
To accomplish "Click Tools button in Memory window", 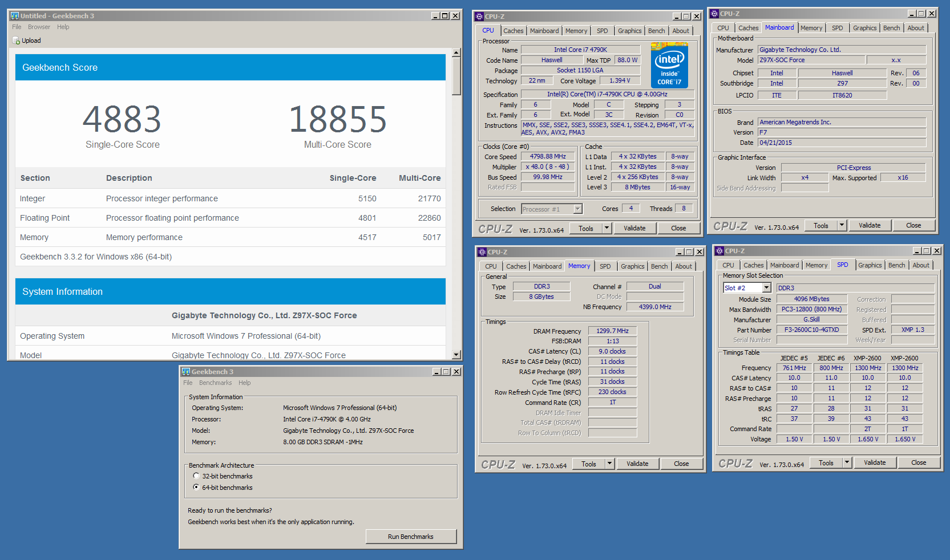I will pyautogui.click(x=589, y=464).
